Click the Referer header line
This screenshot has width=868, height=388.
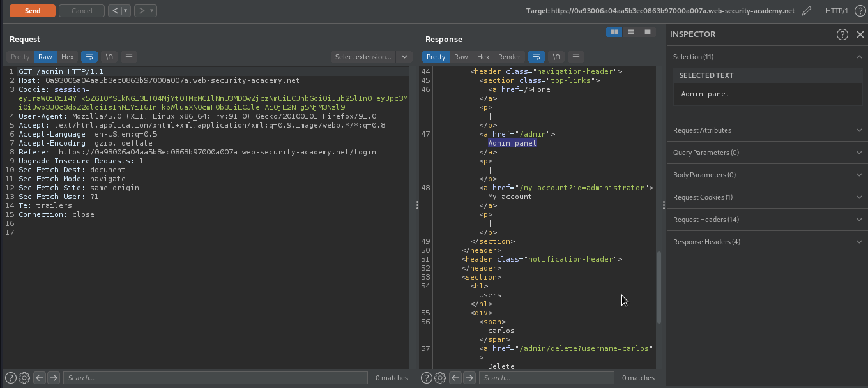tap(197, 152)
